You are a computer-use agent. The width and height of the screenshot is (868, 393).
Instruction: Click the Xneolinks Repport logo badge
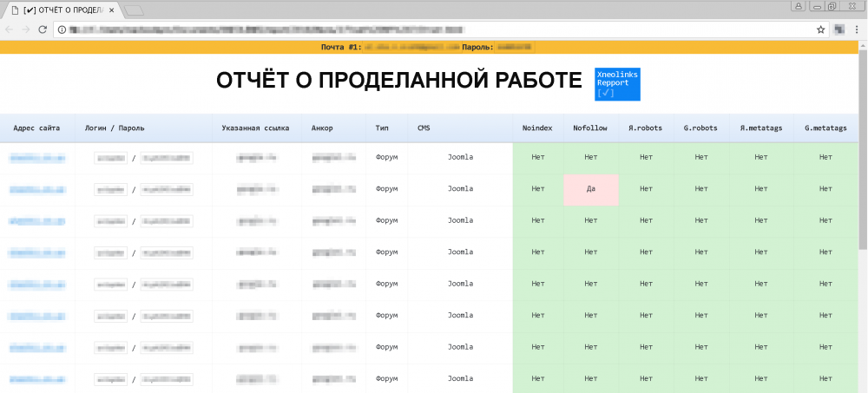tap(617, 84)
